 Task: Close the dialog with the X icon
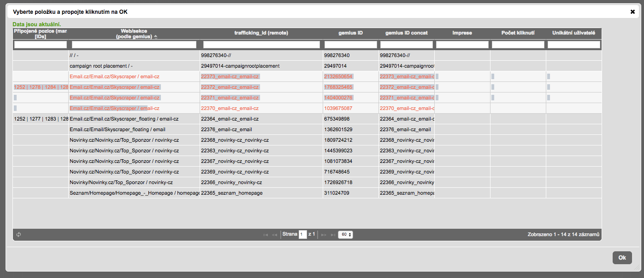tap(632, 12)
